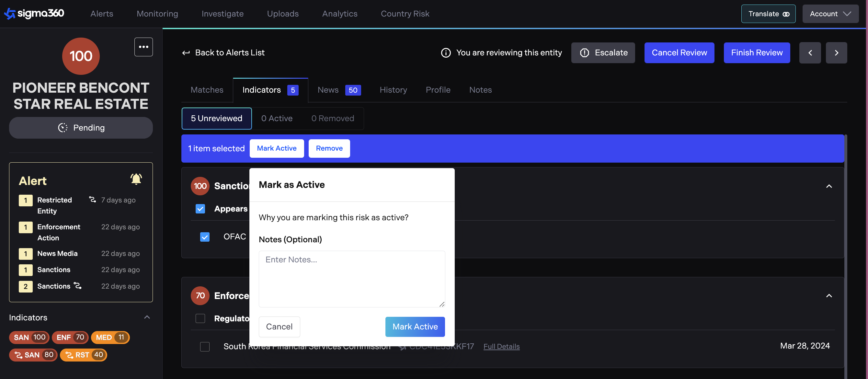Collapse the sidebar Indicators section
This screenshot has height=379, width=868.
pyautogui.click(x=147, y=317)
